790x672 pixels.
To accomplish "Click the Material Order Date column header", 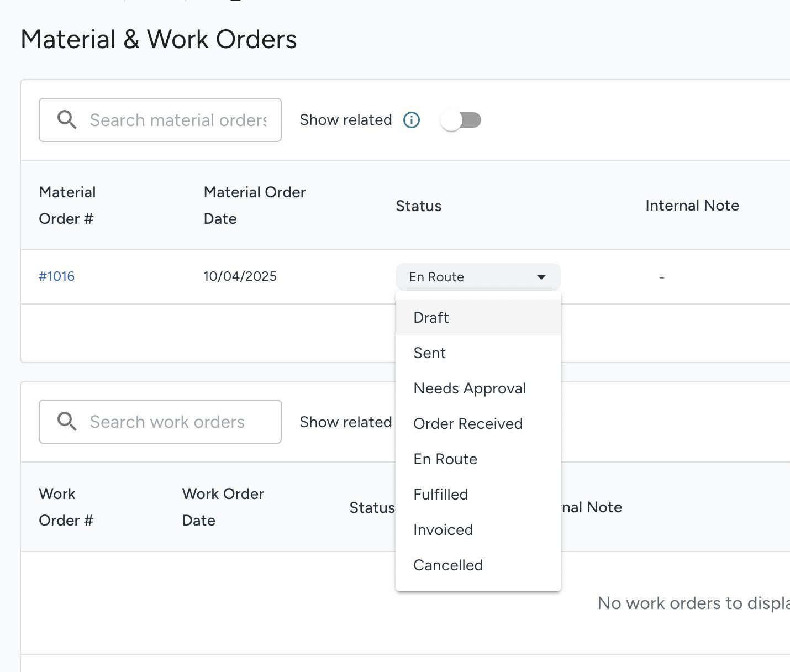I will point(255,206).
